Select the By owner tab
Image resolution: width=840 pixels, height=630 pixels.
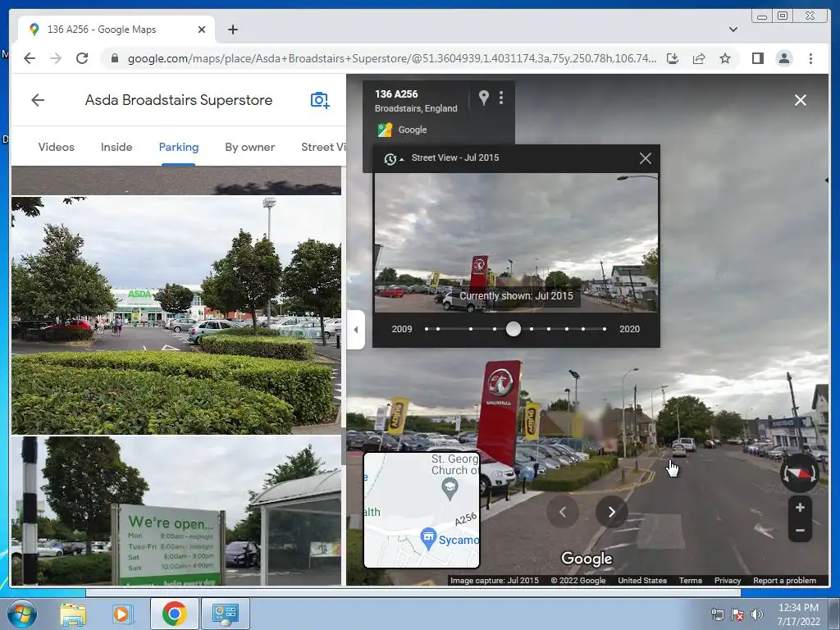point(249,147)
